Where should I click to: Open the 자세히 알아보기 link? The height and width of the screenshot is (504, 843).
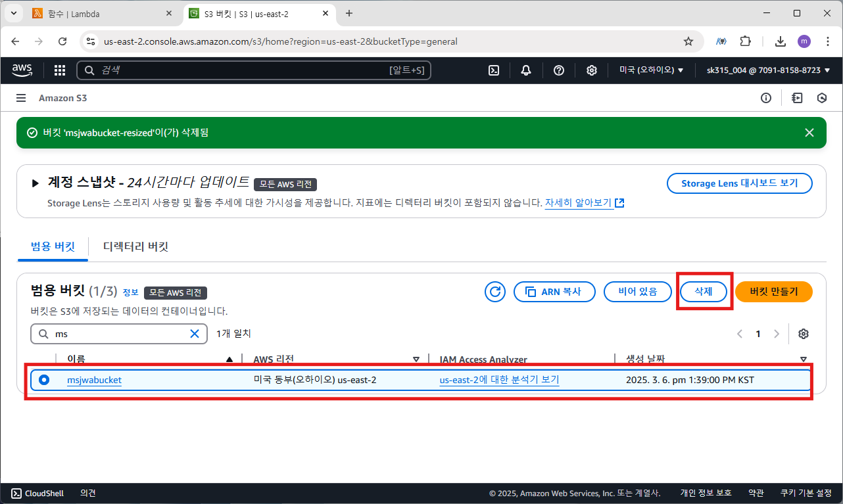point(584,203)
